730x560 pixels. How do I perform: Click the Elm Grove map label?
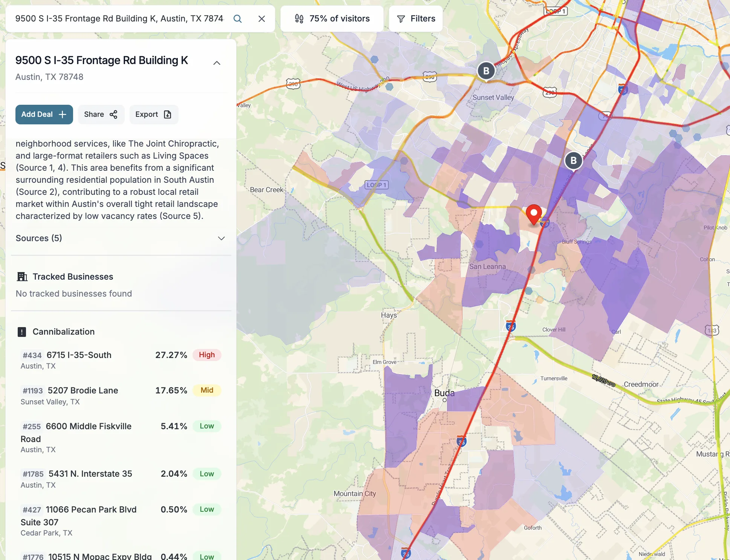tap(385, 362)
